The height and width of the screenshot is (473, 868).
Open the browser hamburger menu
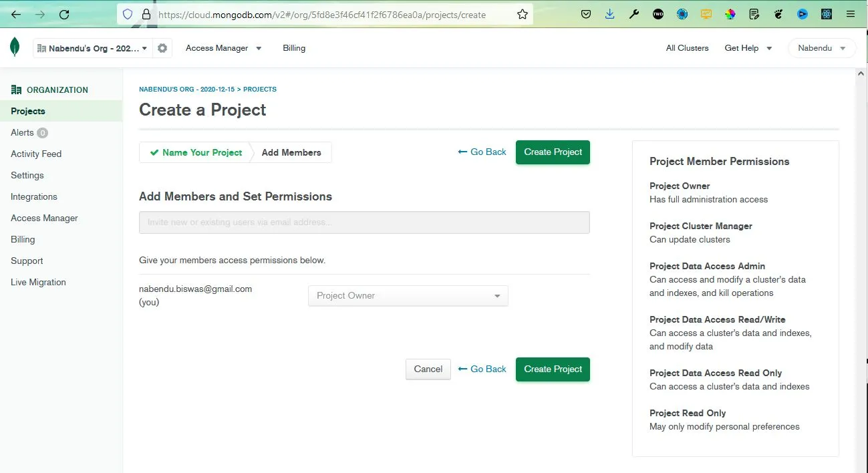tap(851, 14)
